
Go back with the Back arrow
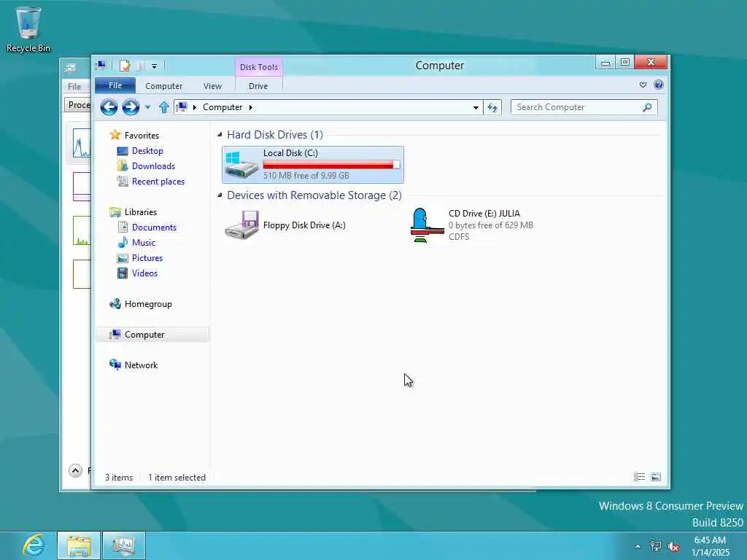[x=109, y=107]
